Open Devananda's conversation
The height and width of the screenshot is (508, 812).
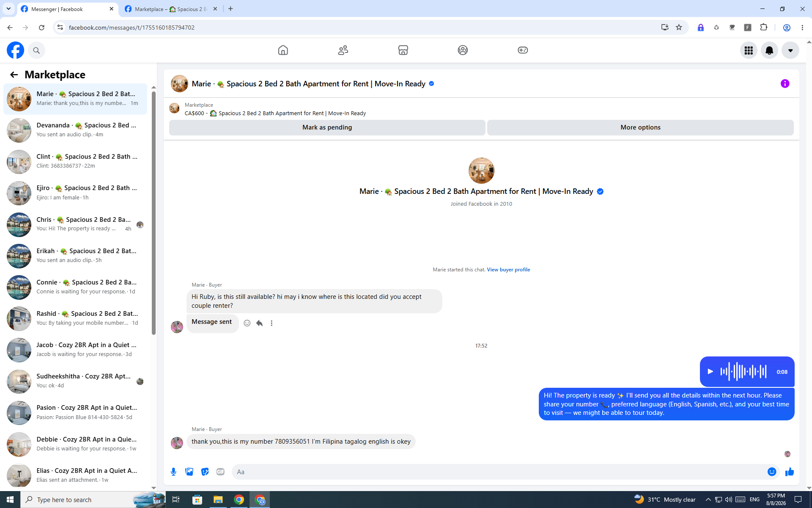click(75, 130)
